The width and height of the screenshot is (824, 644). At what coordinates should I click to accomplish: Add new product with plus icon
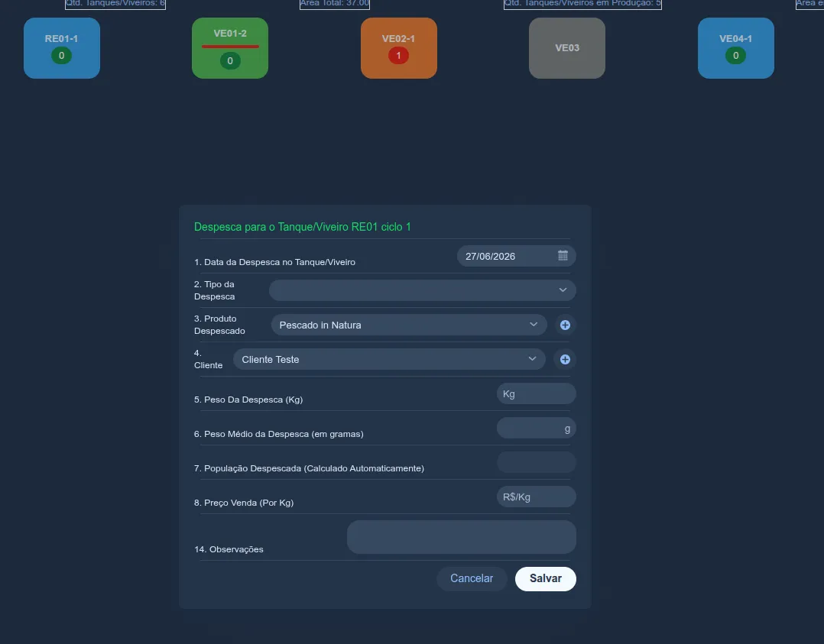(565, 325)
